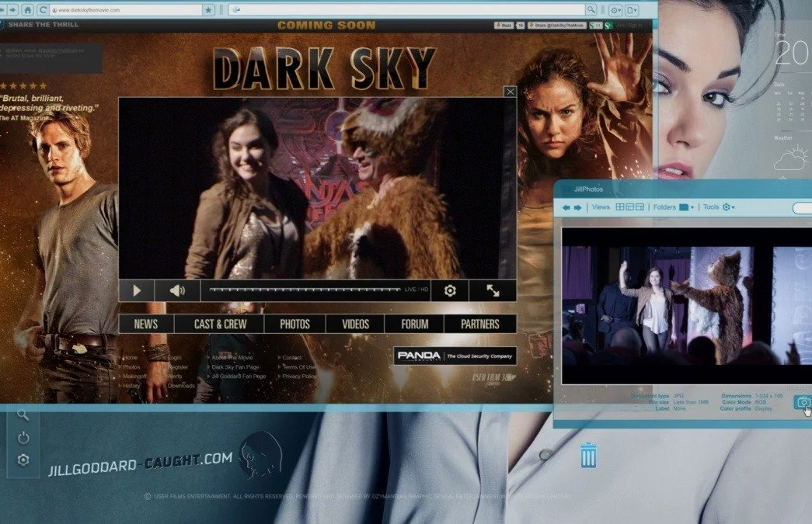Mute the video player volume
This screenshot has width=812, height=524.
click(177, 290)
